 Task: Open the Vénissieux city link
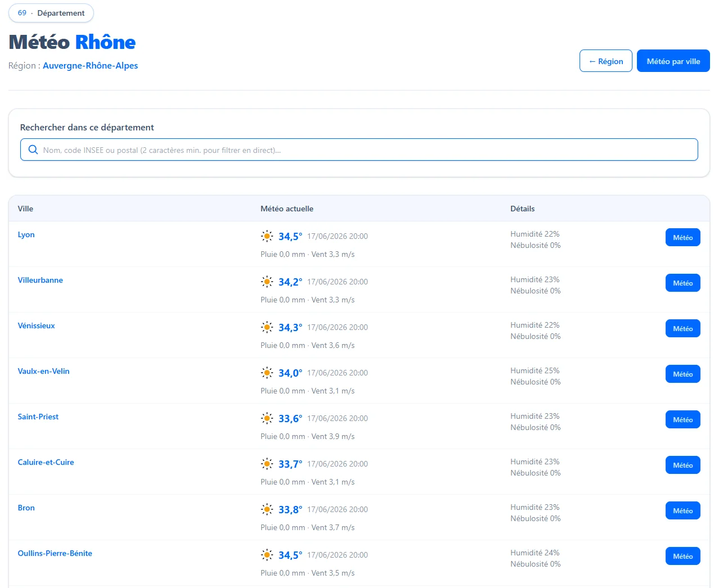37,325
